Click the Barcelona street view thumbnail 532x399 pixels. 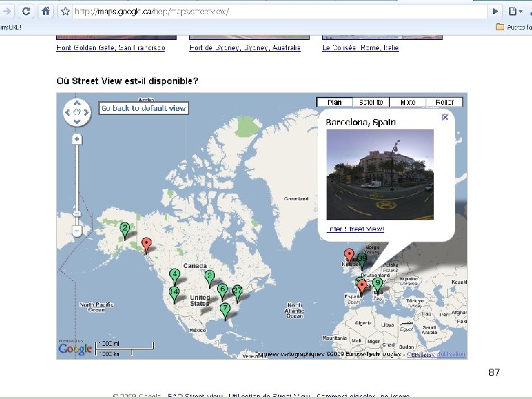coord(380,174)
